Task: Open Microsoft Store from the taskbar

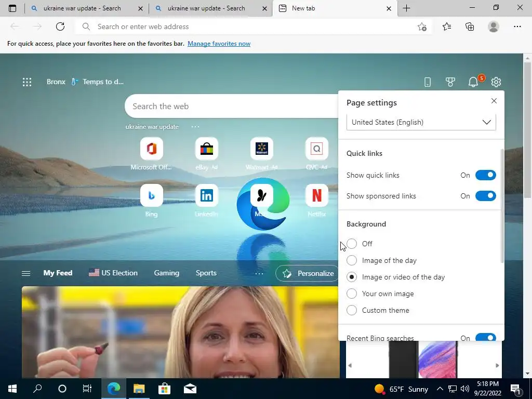Action: click(x=164, y=389)
